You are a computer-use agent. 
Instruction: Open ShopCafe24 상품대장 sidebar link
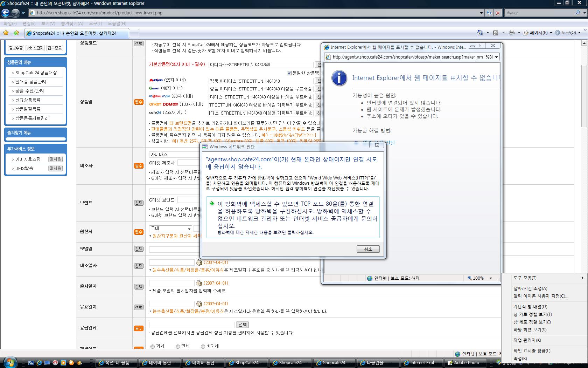36,73
